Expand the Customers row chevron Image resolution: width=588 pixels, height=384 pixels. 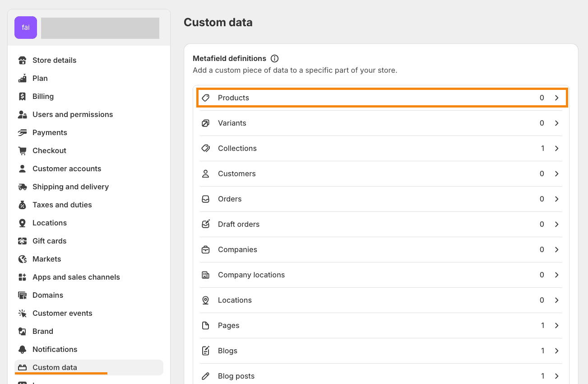(x=557, y=173)
